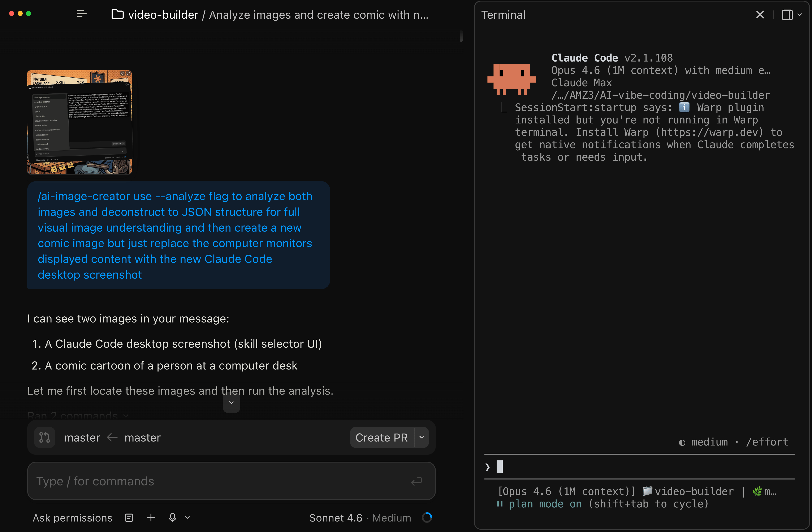
Task: Toggle the terminal panel layout icon
Action: tap(787, 15)
